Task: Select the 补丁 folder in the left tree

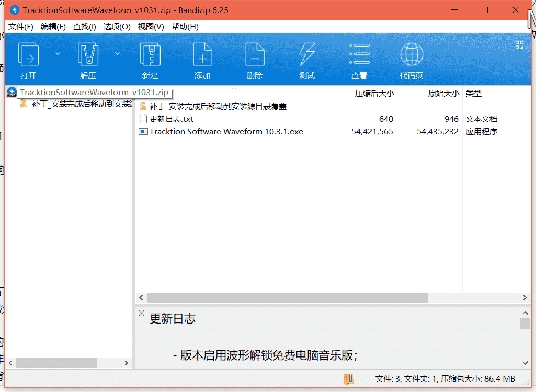Action: coord(82,104)
